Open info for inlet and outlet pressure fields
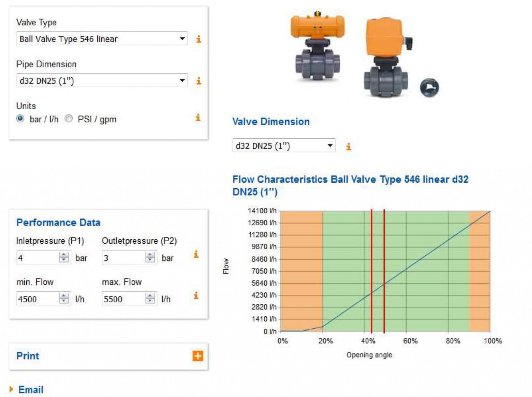Viewport: 532px width, 397px height. click(x=197, y=255)
